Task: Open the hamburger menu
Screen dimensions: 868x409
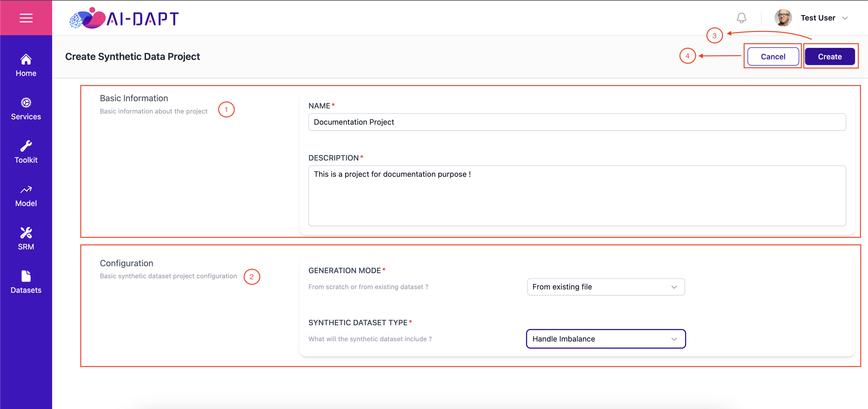Action: (x=26, y=18)
